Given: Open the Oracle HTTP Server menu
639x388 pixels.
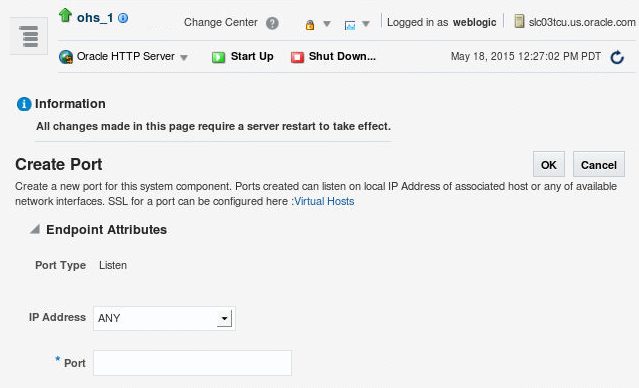Looking at the screenshot, I should [132, 56].
